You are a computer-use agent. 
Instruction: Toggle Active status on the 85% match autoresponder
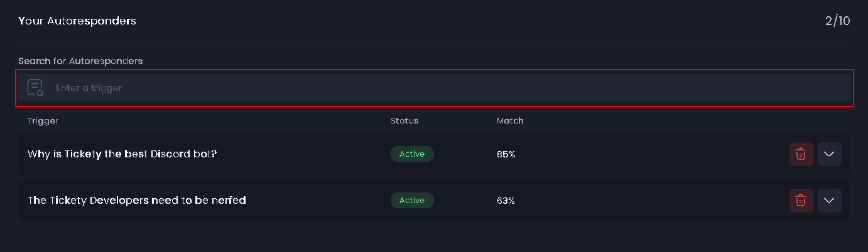click(412, 154)
